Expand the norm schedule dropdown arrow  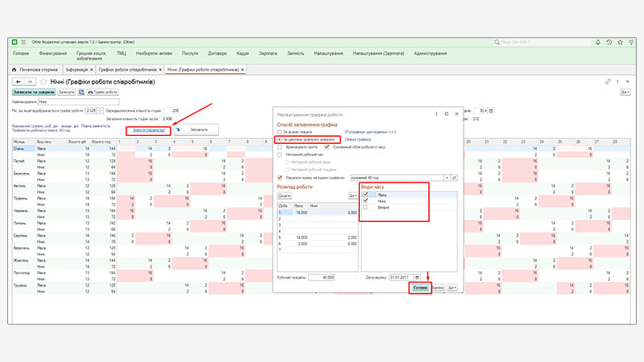pyautogui.click(x=445, y=177)
